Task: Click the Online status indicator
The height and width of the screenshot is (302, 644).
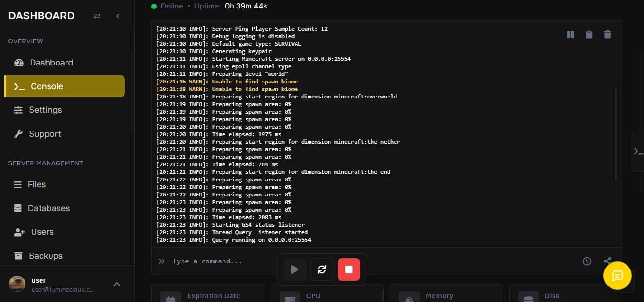Action: click(167, 6)
